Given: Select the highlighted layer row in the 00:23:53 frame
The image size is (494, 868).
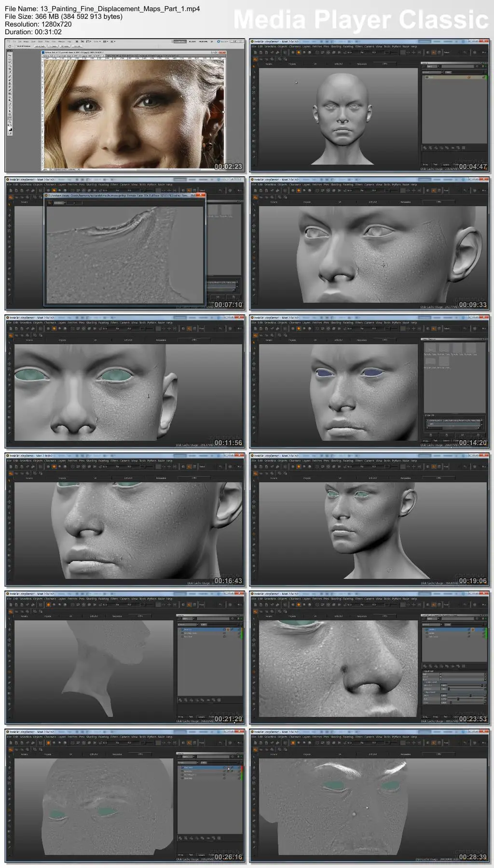Looking at the screenshot, I should [454, 630].
